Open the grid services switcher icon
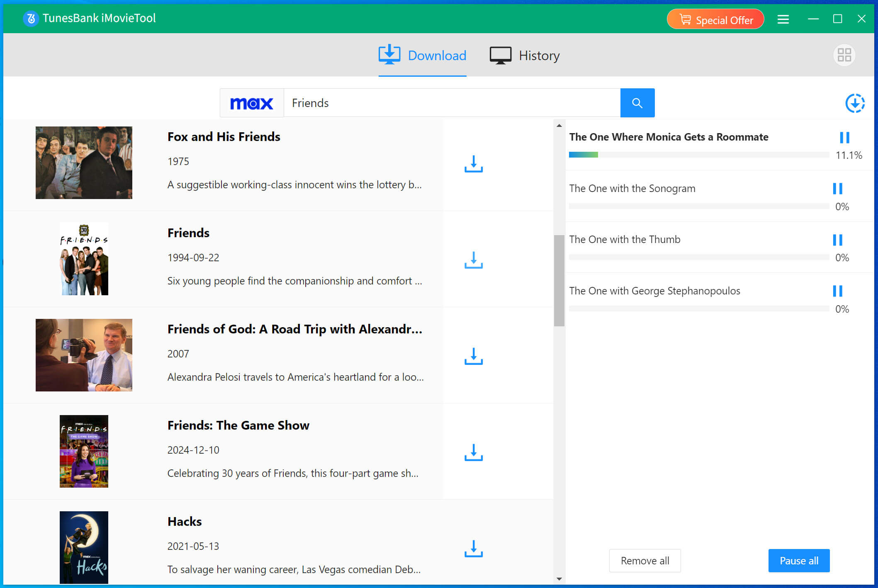878x588 pixels. tap(844, 55)
